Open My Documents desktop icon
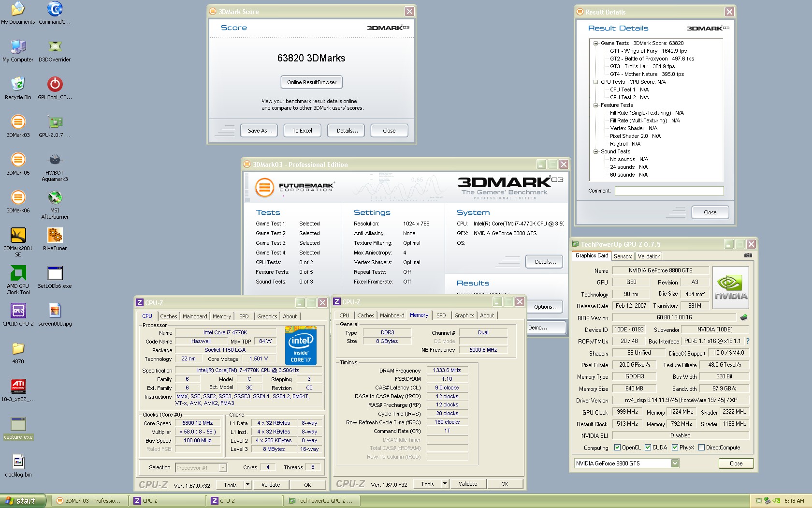812x508 pixels. (18, 13)
